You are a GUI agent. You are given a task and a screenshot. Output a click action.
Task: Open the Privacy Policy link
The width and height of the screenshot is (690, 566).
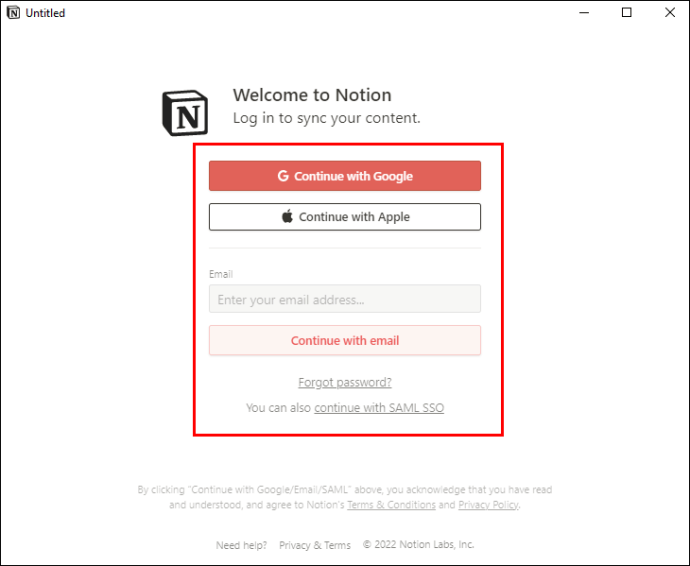[x=488, y=505]
